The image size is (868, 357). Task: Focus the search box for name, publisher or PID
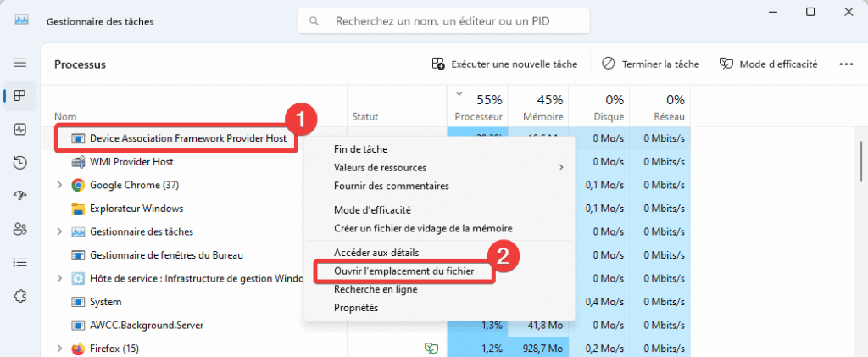[x=443, y=21]
